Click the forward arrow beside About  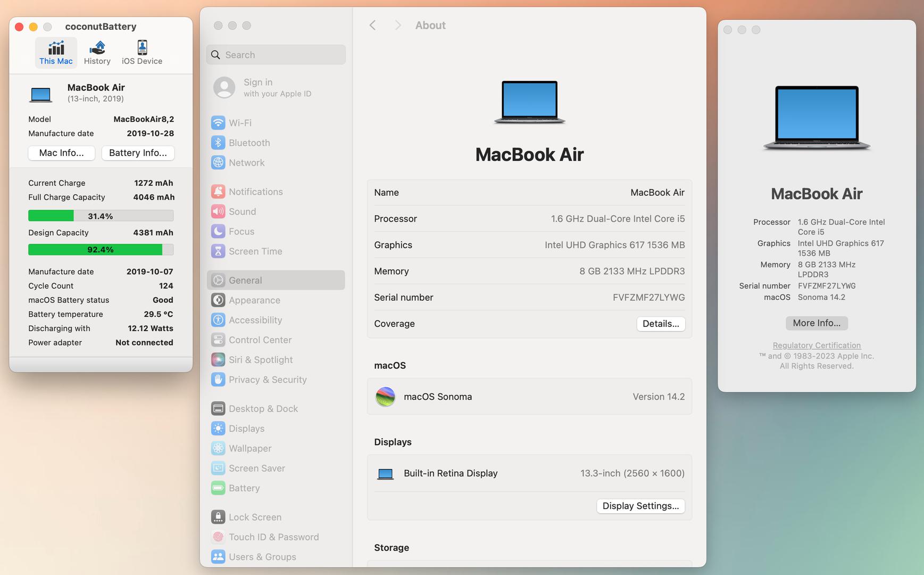coord(397,26)
